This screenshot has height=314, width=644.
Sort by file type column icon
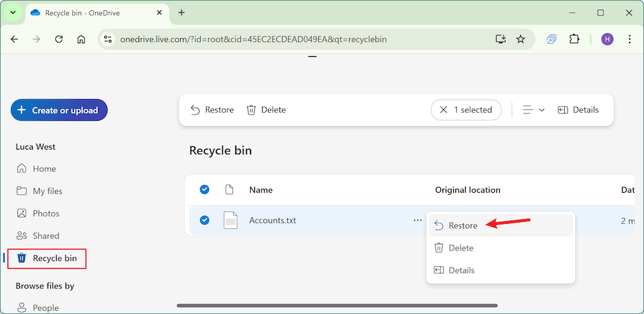(230, 190)
